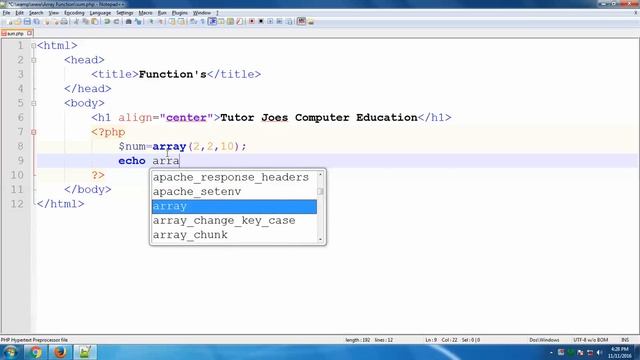Click the Dos\Windows status bar field
This screenshot has width=640, height=360.
pos(544,340)
